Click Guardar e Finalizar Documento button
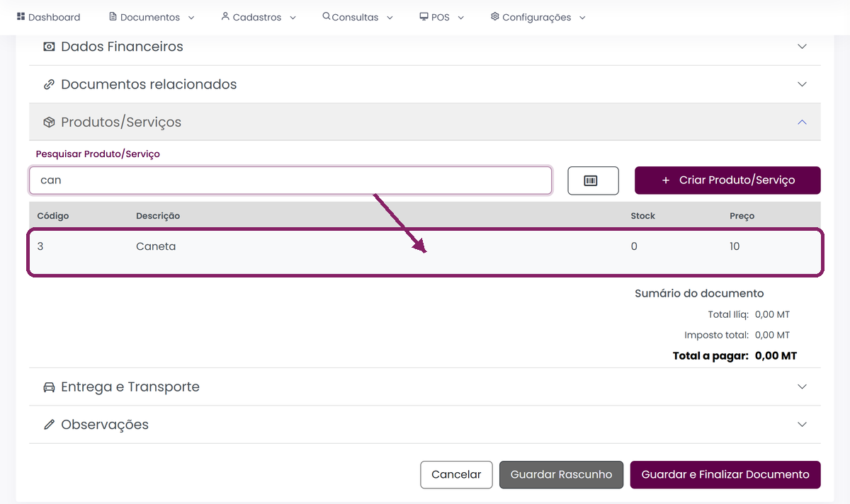Viewport: 850px width, 504px height. 725,475
